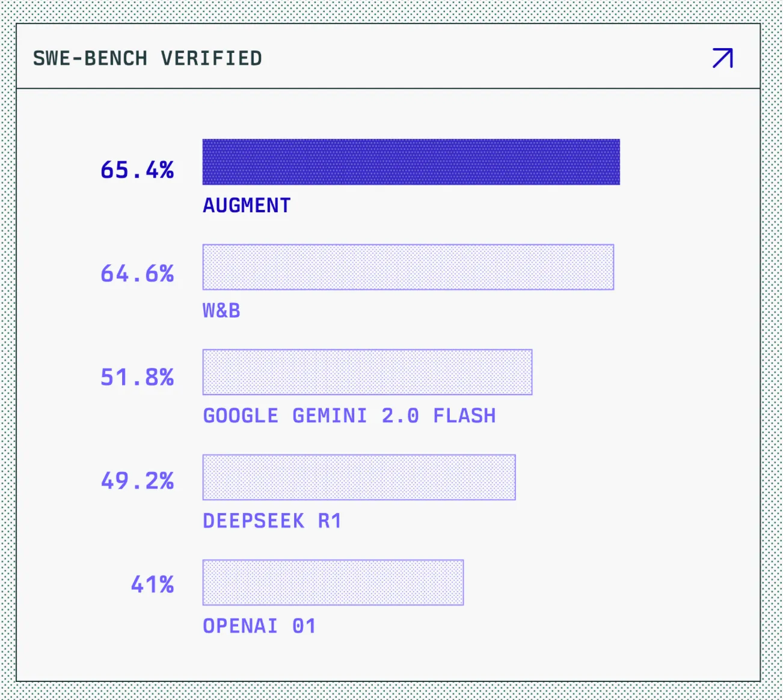Screen dimensions: 783x700
Task: Click the 65.4% score value
Action: click(x=137, y=170)
